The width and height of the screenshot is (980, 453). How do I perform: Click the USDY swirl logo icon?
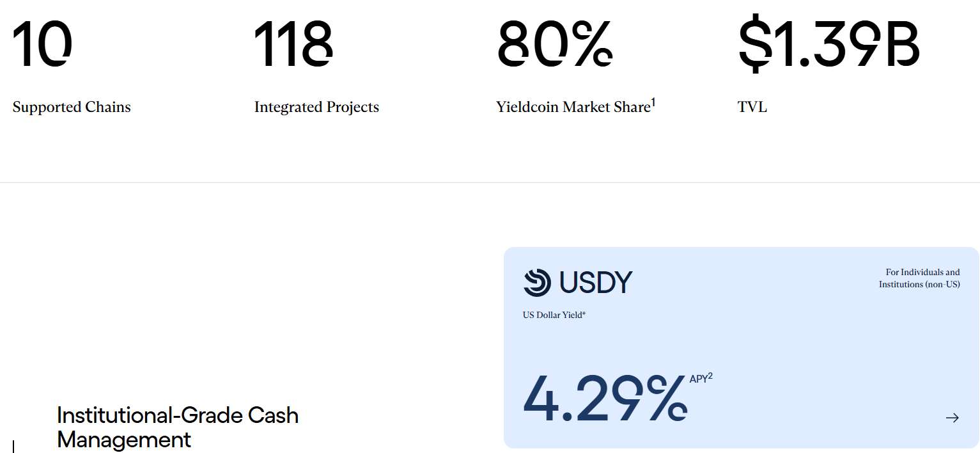pyautogui.click(x=537, y=282)
